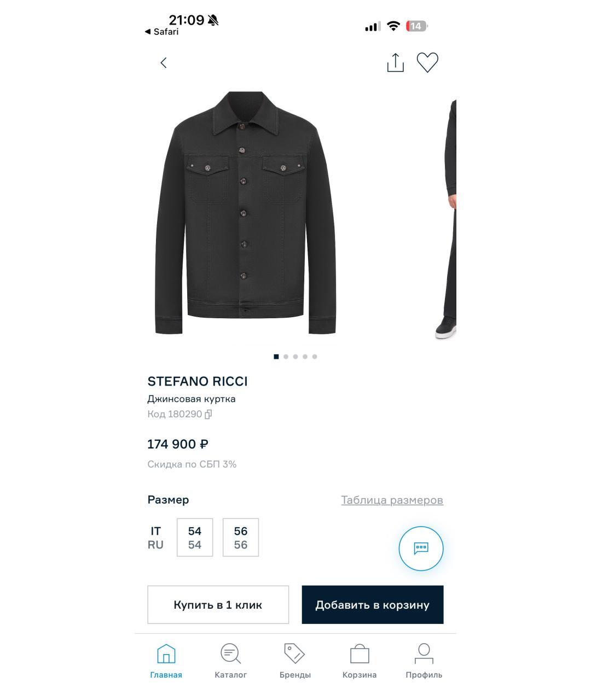The height and width of the screenshot is (700, 591).
Task: Open the Бренды tag icon
Action: point(295,661)
